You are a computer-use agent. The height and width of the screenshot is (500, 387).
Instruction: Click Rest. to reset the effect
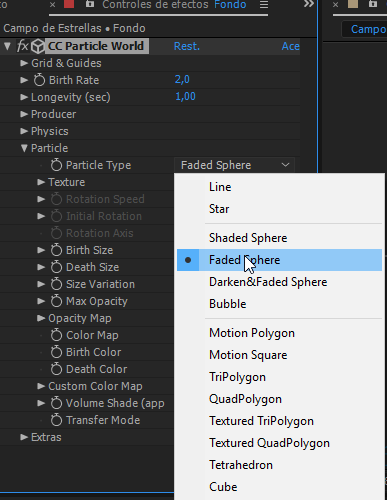coord(187,46)
